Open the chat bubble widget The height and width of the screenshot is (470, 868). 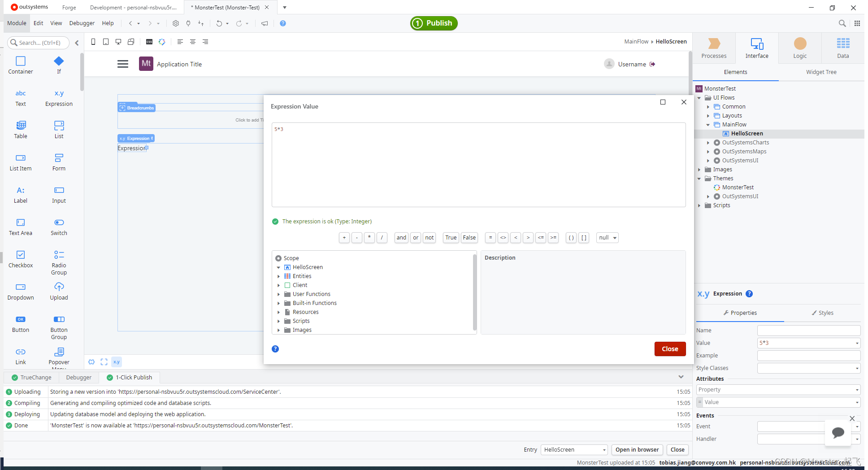(x=838, y=432)
